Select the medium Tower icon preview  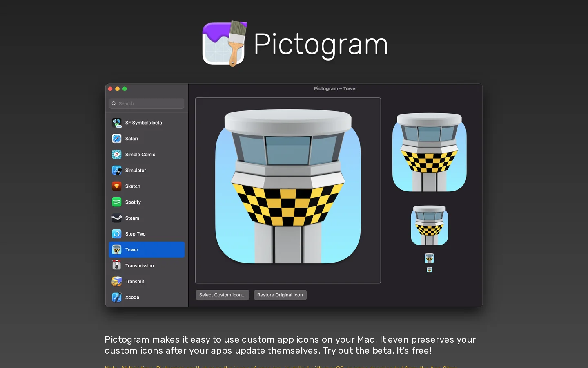click(429, 225)
